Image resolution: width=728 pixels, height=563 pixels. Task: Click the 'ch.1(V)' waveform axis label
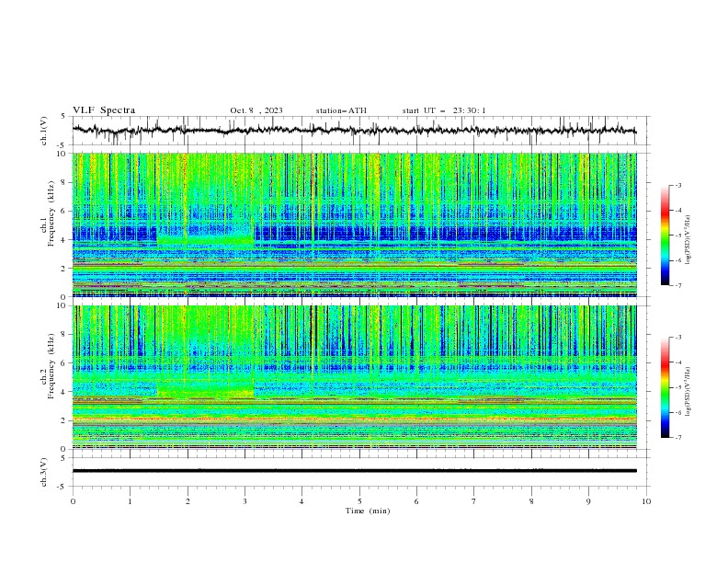pyautogui.click(x=44, y=131)
